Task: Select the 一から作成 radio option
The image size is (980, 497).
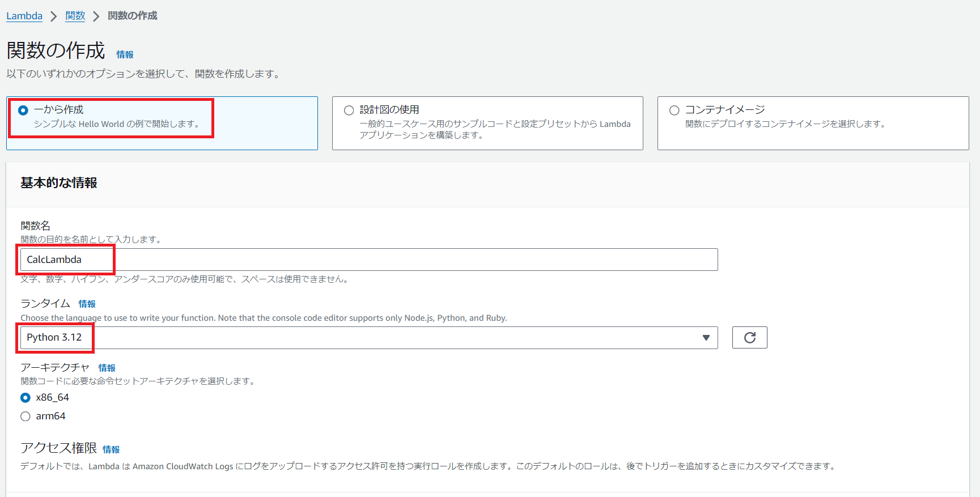Action: pos(23,111)
